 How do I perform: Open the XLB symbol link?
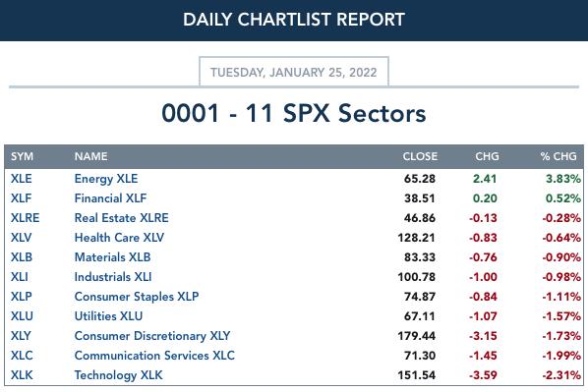[22, 257]
